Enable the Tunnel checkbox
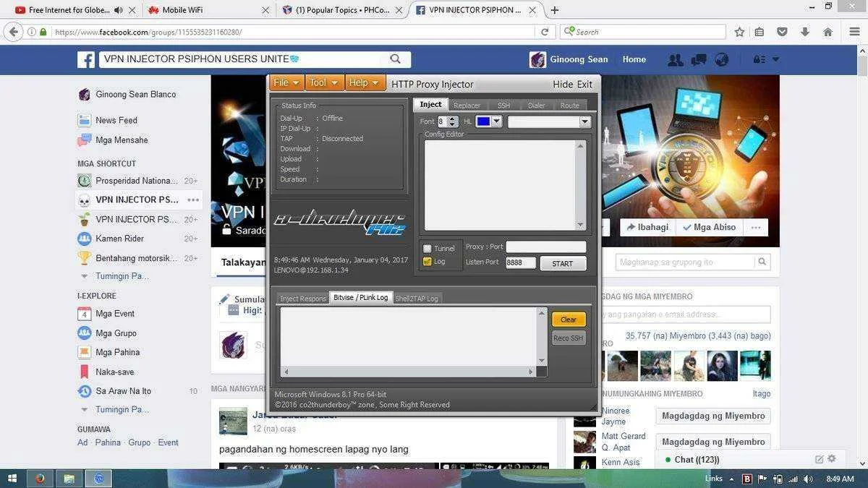 pos(427,249)
